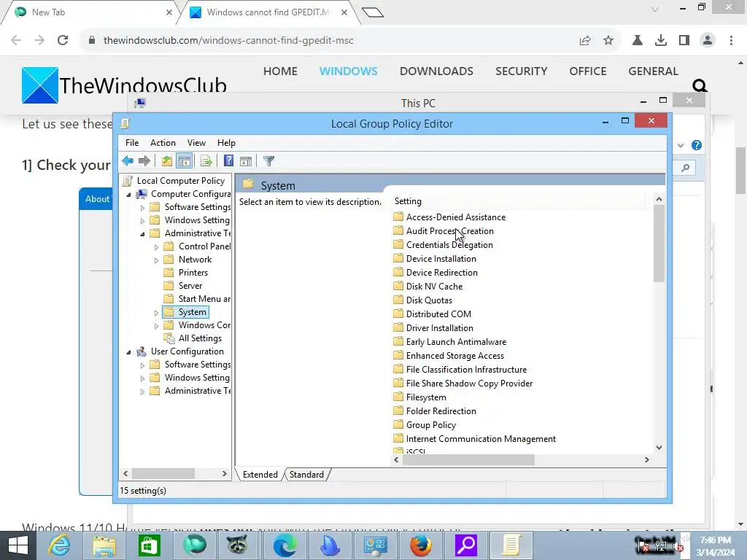Open HOME link on TheWindowsClub site
This screenshot has width=747, height=560.
(280, 71)
